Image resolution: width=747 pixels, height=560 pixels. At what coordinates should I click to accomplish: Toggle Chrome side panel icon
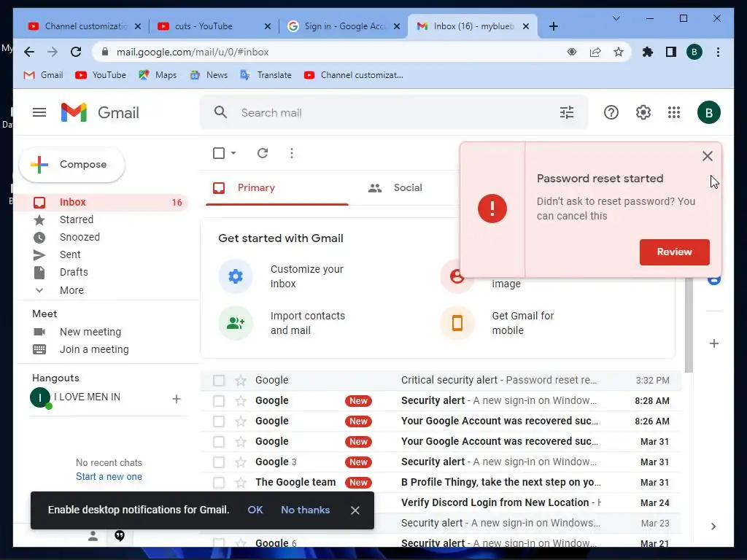point(671,52)
